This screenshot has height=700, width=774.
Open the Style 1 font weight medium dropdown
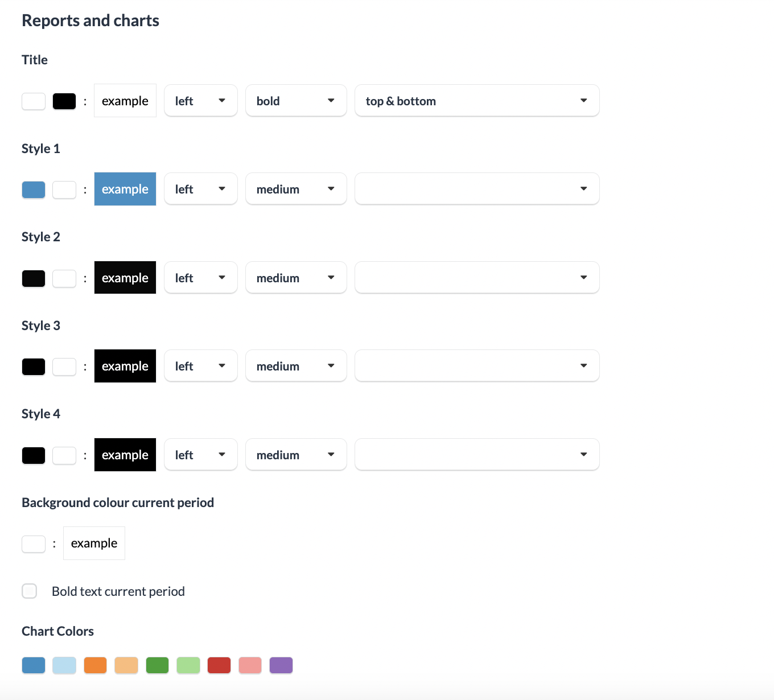tap(296, 189)
